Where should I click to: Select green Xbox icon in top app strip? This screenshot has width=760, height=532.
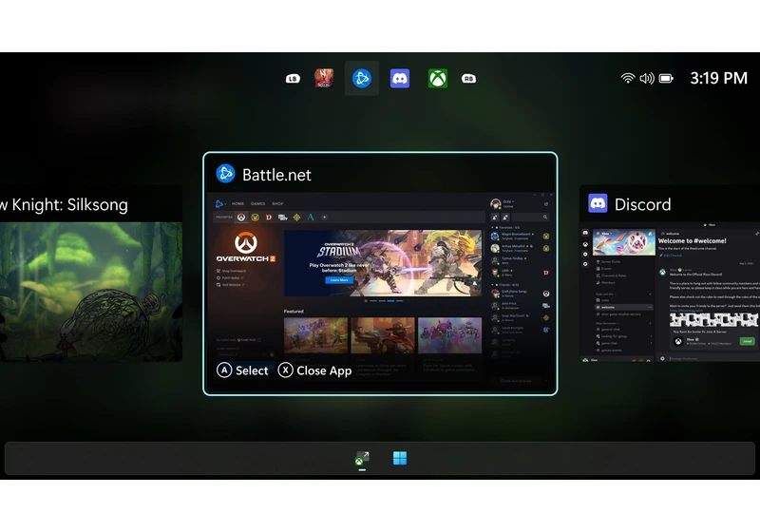point(438,78)
